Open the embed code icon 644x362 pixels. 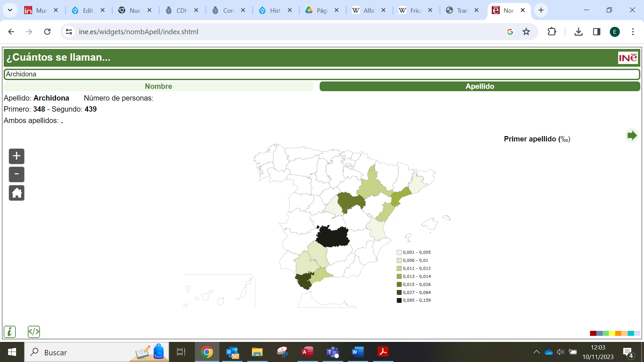(x=34, y=332)
